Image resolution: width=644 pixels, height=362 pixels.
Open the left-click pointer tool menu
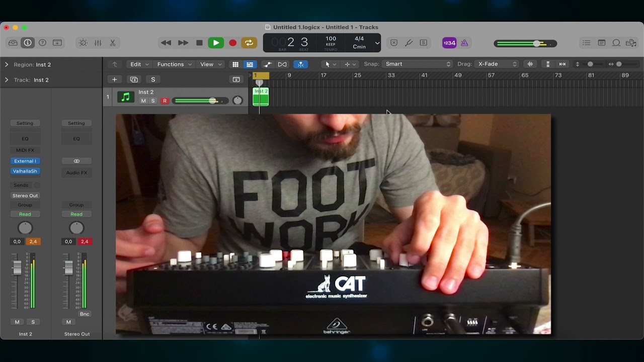tap(330, 64)
